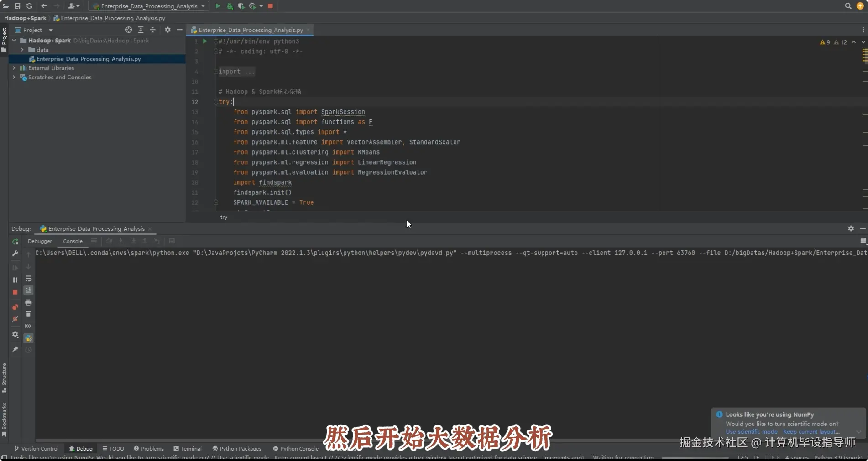Select opened file with the target icon

(x=129, y=30)
